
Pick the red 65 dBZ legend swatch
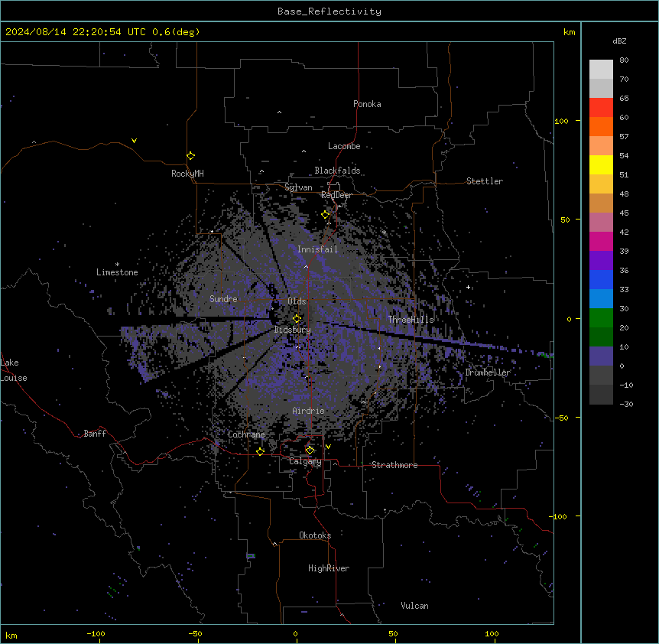(601, 107)
